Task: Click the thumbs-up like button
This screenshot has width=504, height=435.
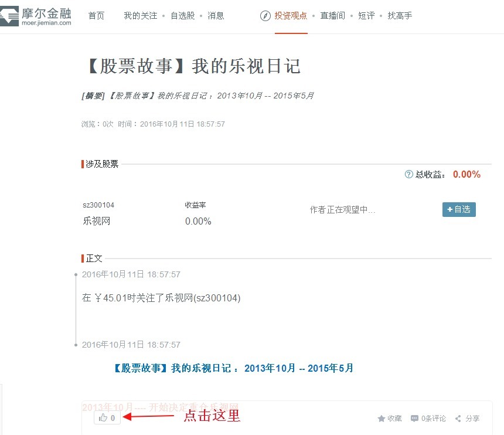Action: coord(107,417)
